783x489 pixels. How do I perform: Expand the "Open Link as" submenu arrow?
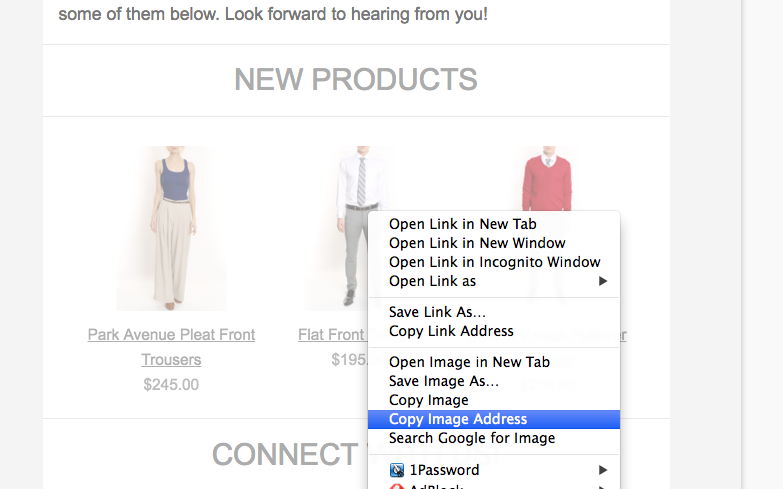pos(603,282)
